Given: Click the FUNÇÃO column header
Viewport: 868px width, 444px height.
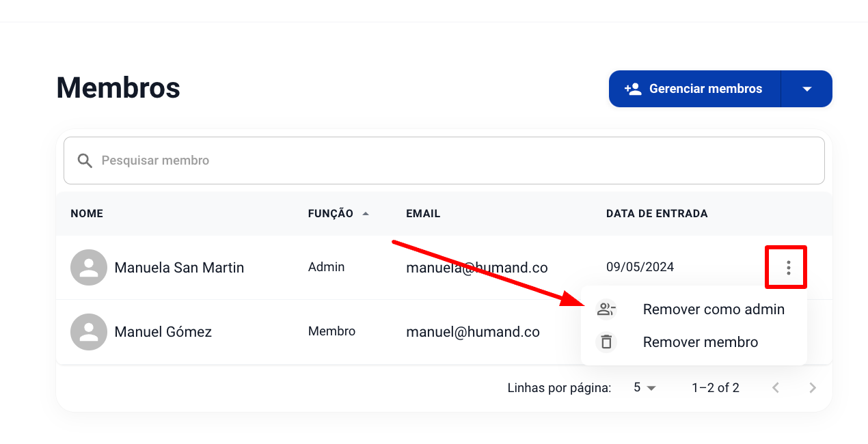Looking at the screenshot, I should pos(331,214).
